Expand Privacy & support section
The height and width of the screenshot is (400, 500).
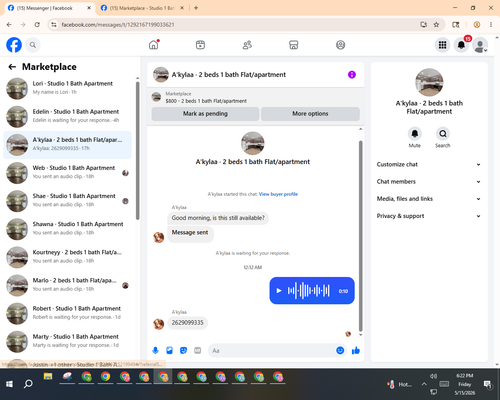point(429,216)
